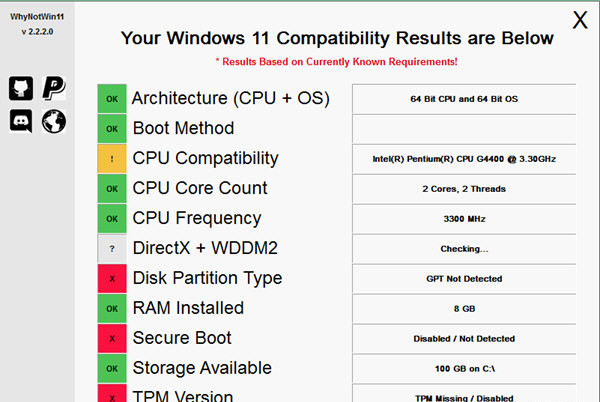Click the green RAM Installed OK badge
This screenshot has width=600, height=402.
point(112,308)
